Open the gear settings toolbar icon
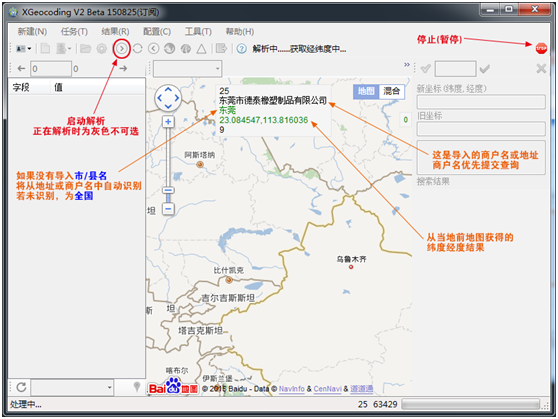 [x=102, y=48]
